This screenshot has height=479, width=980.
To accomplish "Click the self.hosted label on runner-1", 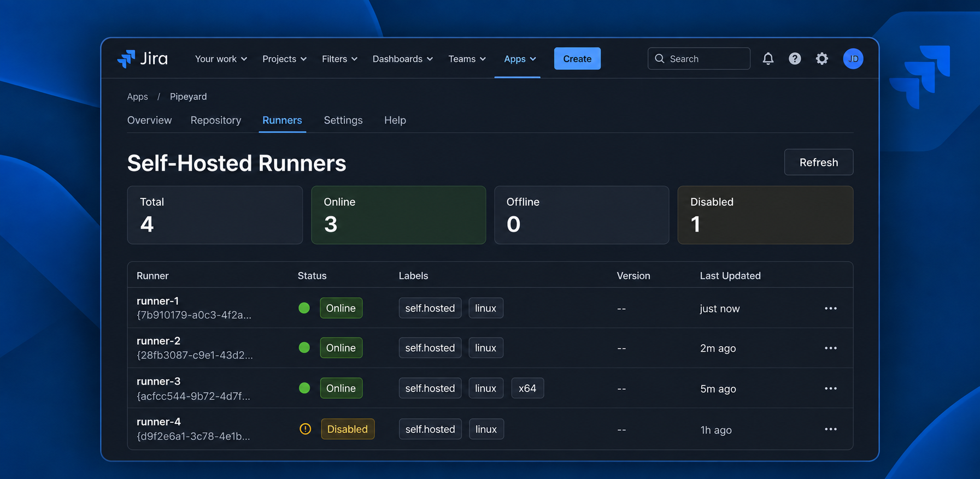I will pyautogui.click(x=430, y=308).
